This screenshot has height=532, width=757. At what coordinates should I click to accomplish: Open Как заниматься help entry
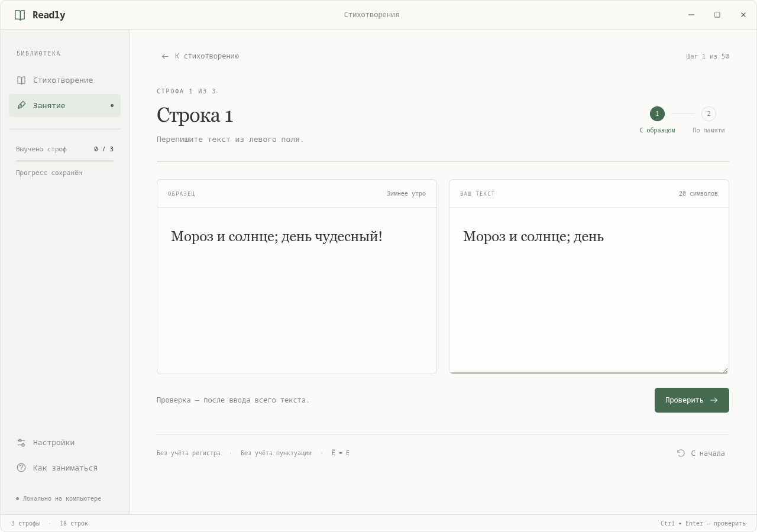pos(64,468)
